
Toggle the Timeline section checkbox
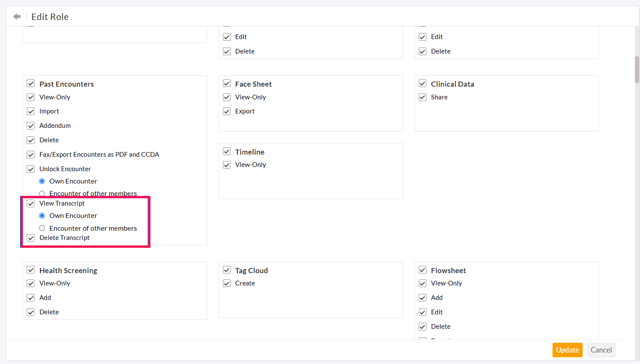click(227, 152)
